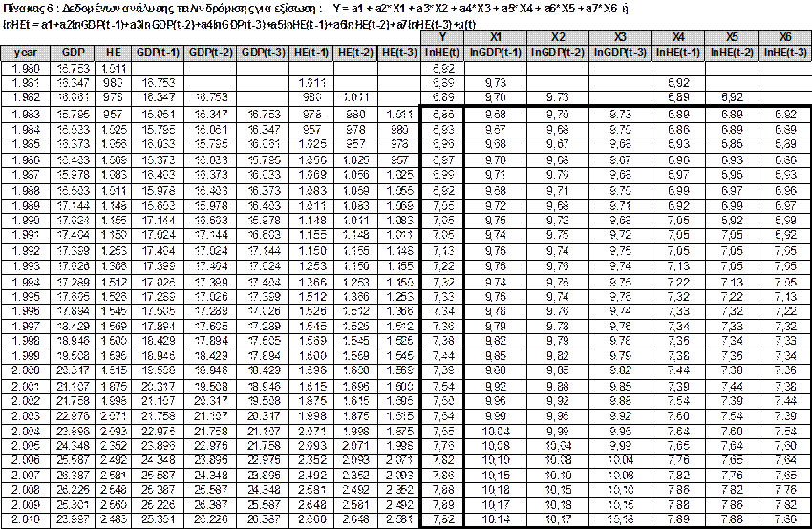Click the lnHE(t) value in the 1.989 row

pyautogui.click(x=442, y=205)
